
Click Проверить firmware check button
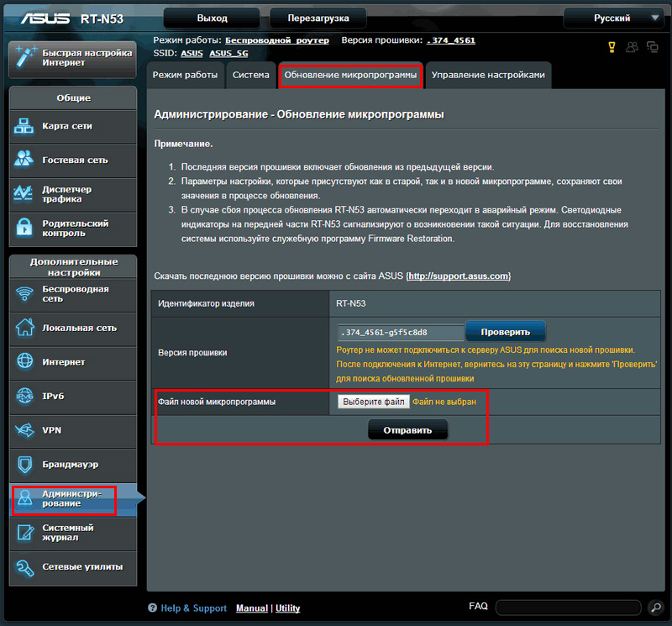click(506, 332)
